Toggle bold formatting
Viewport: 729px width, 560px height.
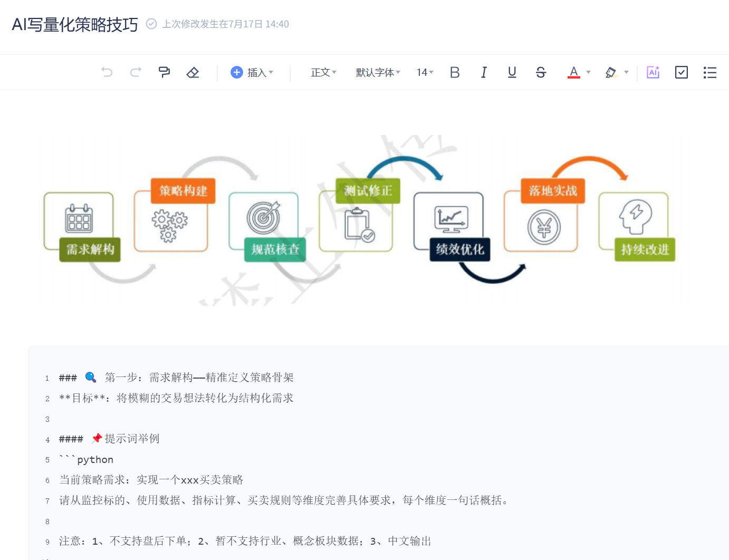pos(455,72)
